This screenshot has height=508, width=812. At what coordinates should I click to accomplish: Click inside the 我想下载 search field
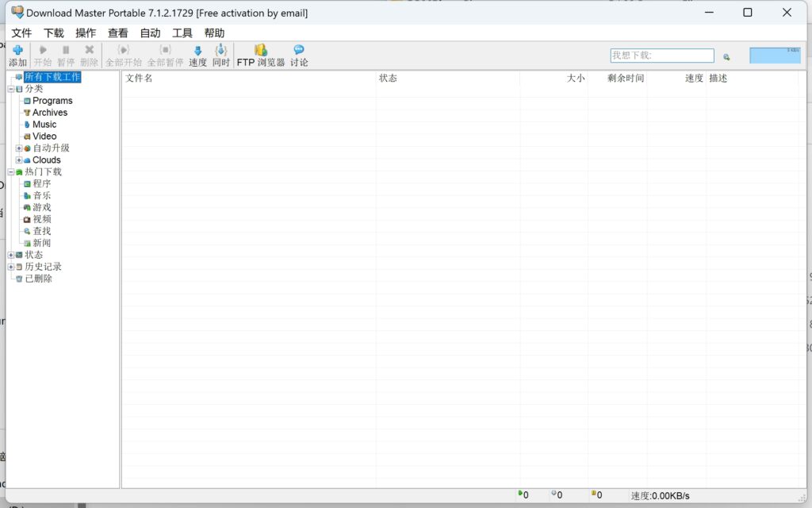(x=662, y=56)
